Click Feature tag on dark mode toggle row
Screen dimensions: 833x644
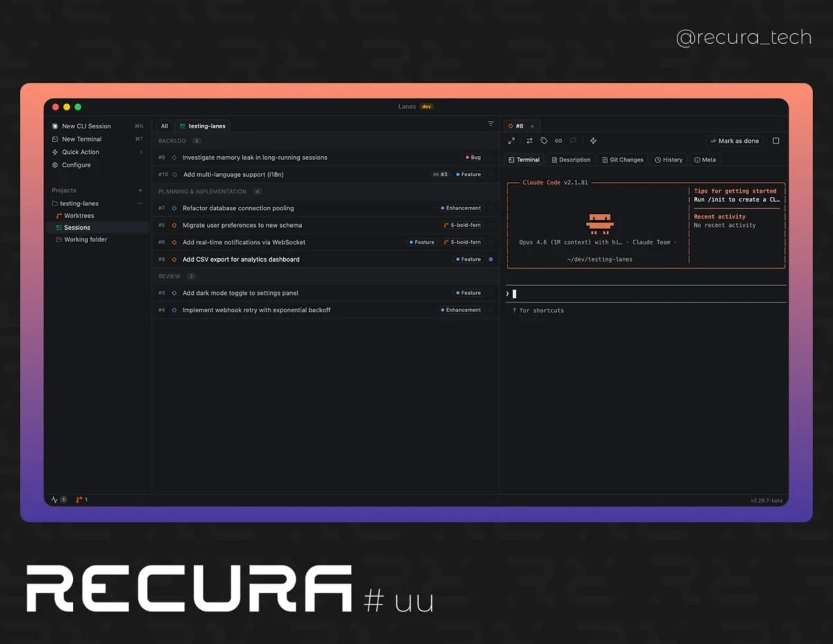pyautogui.click(x=469, y=294)
